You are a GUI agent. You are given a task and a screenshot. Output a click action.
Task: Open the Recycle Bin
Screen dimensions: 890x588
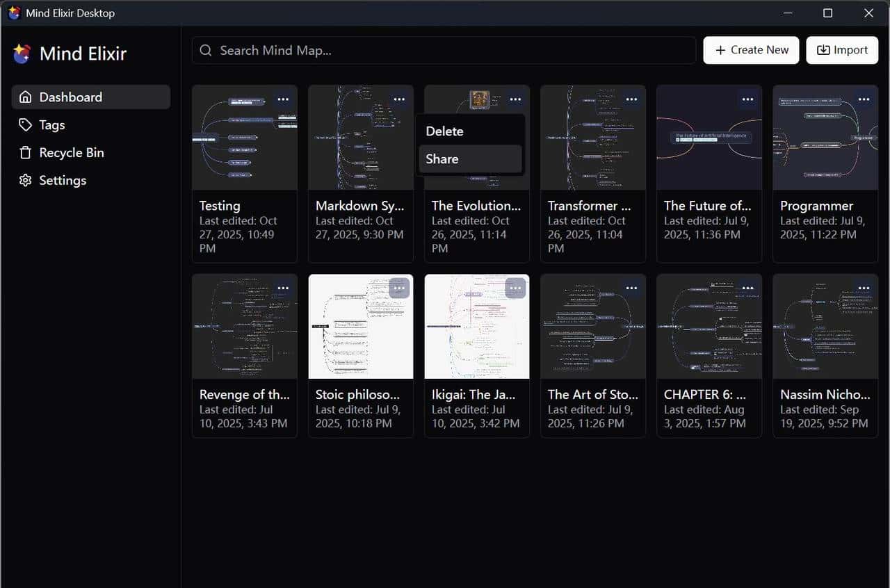click(x=71, y=153)
